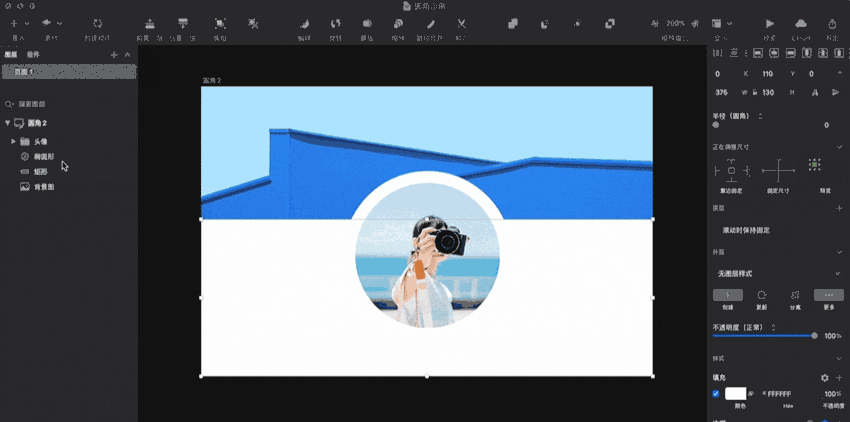The image size is (850, 422).
Task: Open Data tool dropdown arrow
Action: [x=60, y=24]
